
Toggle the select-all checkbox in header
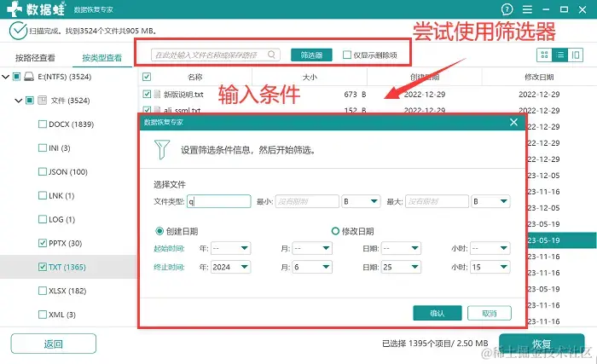coord(147,77)
